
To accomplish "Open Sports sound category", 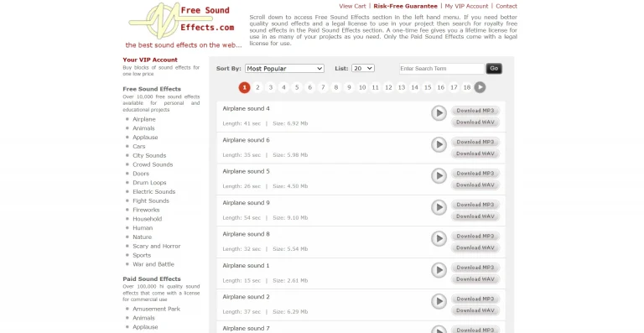I will tap(142, 255).
